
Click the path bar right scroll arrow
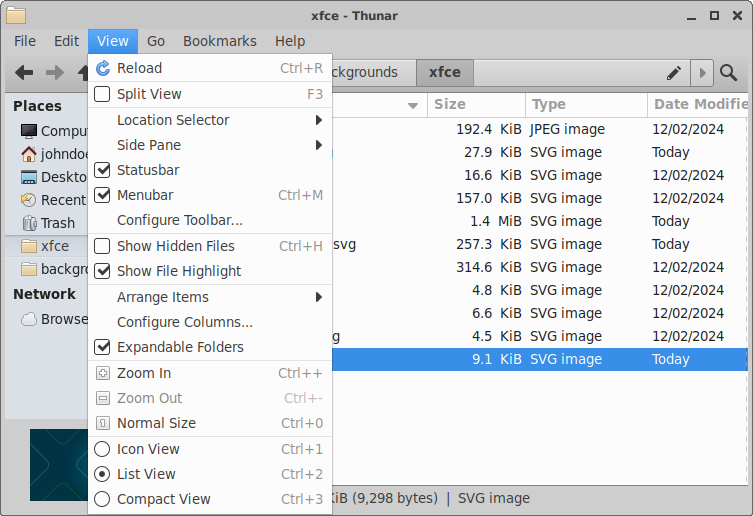(x=702, y=73)
